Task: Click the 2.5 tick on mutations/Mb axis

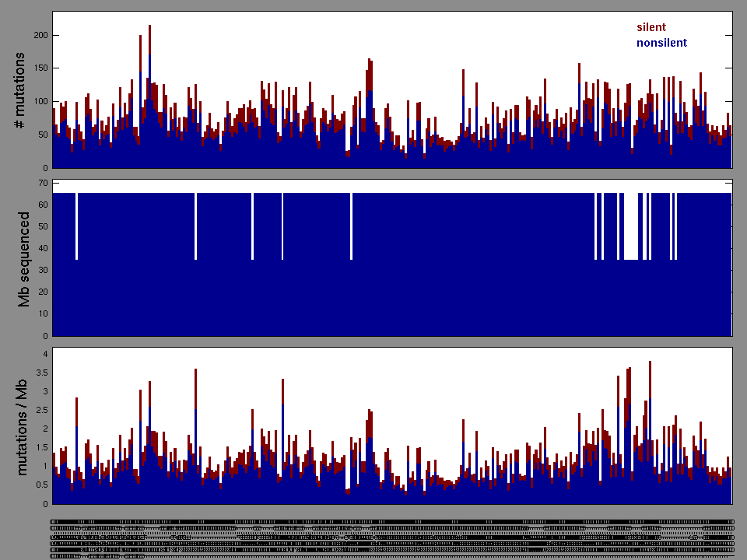Action: 44,410
